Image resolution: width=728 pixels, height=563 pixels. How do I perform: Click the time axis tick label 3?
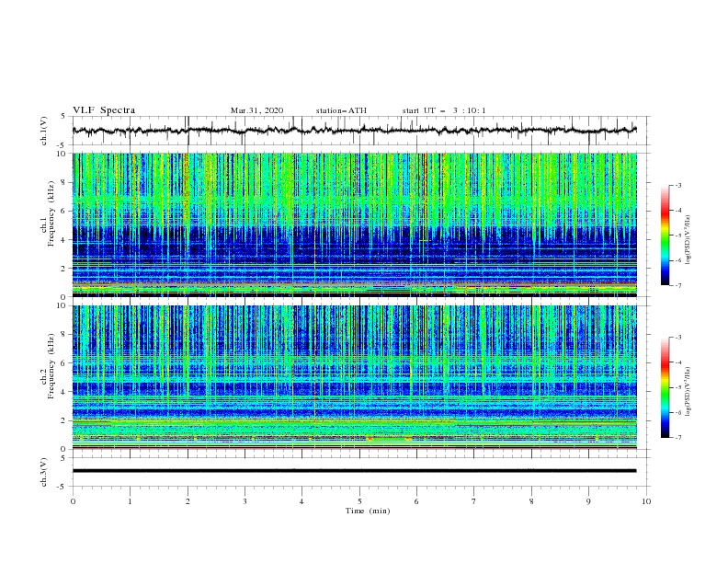(x=245, y=501)
